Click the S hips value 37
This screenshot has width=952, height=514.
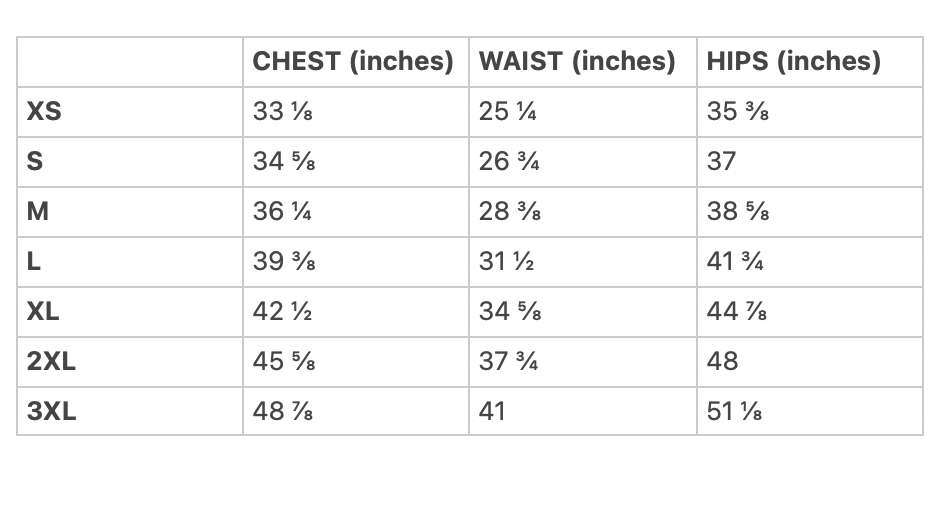(721, 162)
